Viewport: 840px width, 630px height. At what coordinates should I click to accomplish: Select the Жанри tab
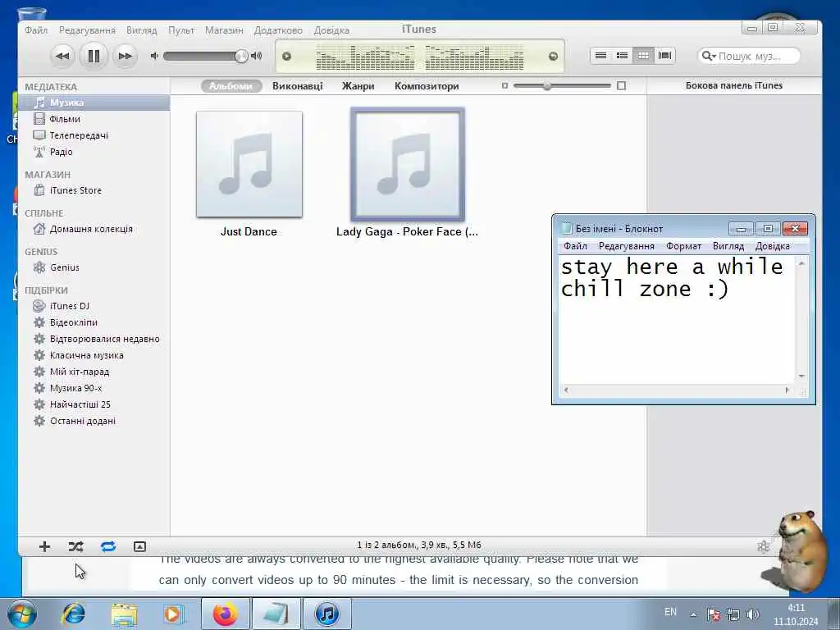pyautogui.click(x=358, y=85)
